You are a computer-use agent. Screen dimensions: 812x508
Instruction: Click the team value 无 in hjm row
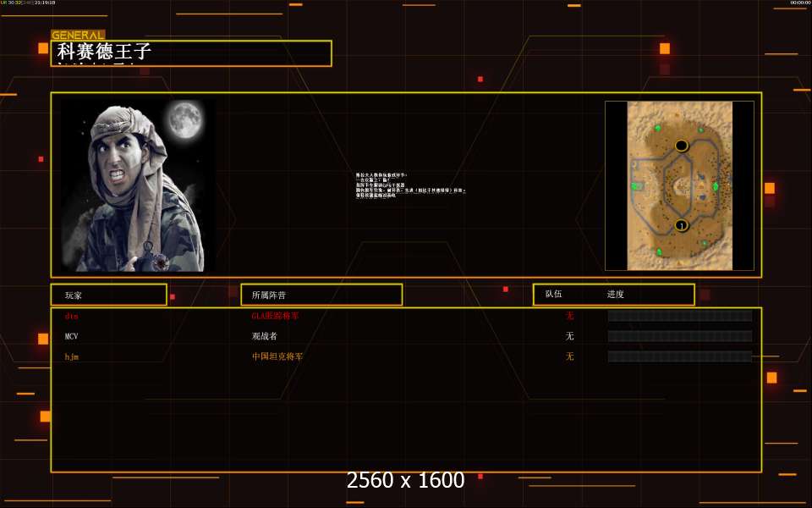pyautogui.click(x=569, y=356)
